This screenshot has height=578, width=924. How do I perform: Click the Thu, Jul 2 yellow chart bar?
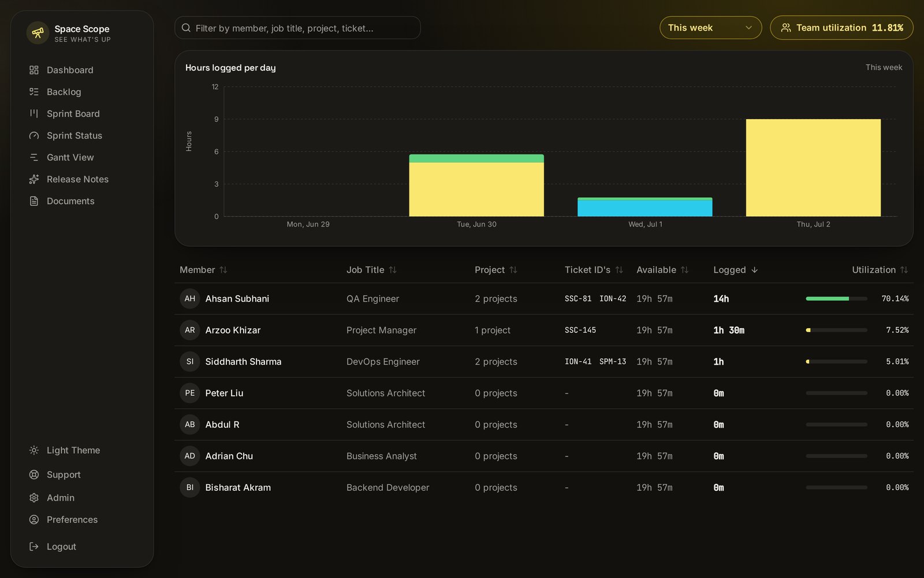pos(813,168)
